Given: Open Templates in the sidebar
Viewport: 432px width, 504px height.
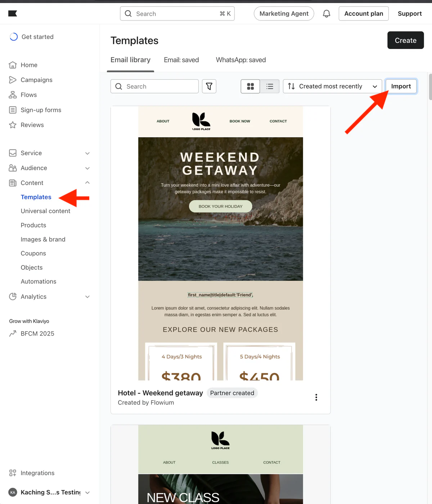Looking at the screenshot, I should (36, 197).
